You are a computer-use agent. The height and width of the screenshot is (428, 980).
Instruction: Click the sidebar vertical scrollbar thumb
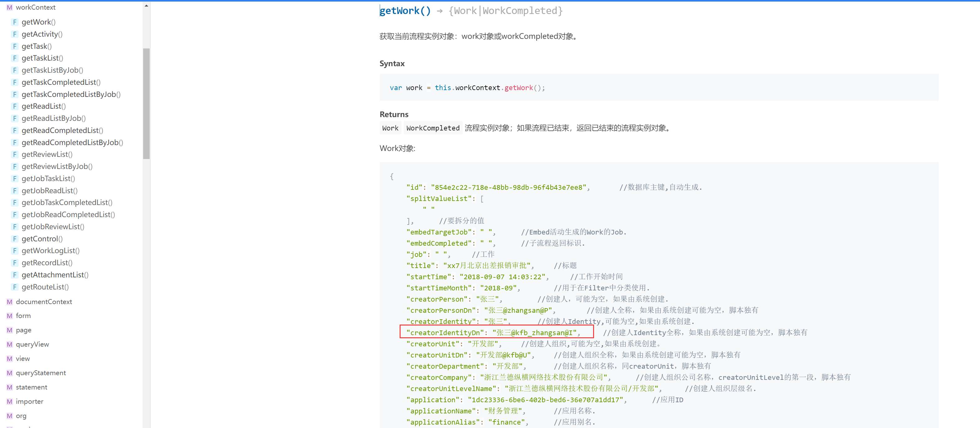tap(147, 103)
